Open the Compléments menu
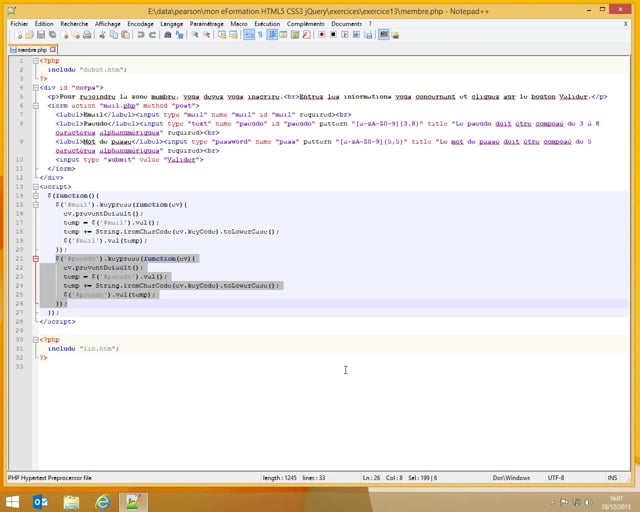This screenshot has height=512, width=640. click(305, 24)
